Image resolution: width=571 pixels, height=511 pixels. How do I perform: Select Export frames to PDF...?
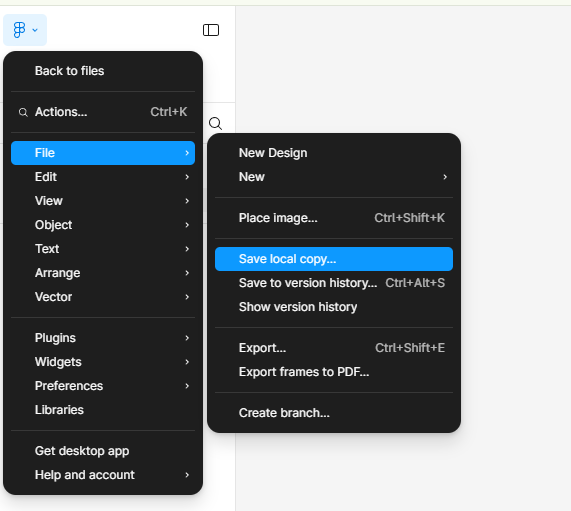[x=334, y=372]
